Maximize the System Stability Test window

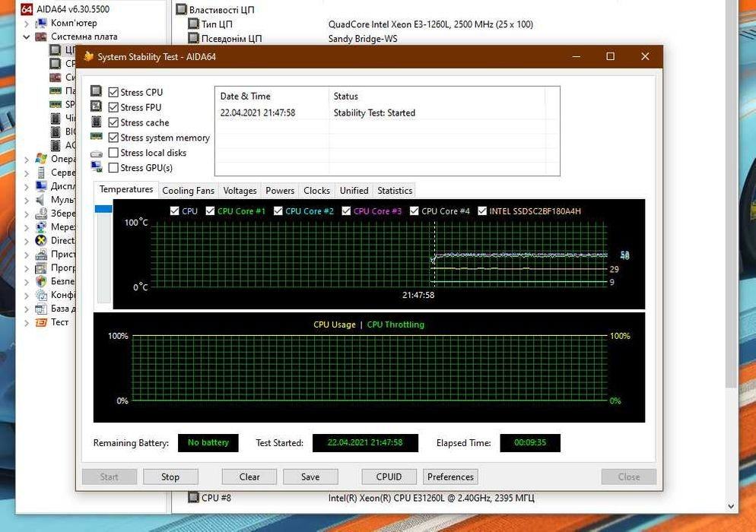[x=611, y=56]
